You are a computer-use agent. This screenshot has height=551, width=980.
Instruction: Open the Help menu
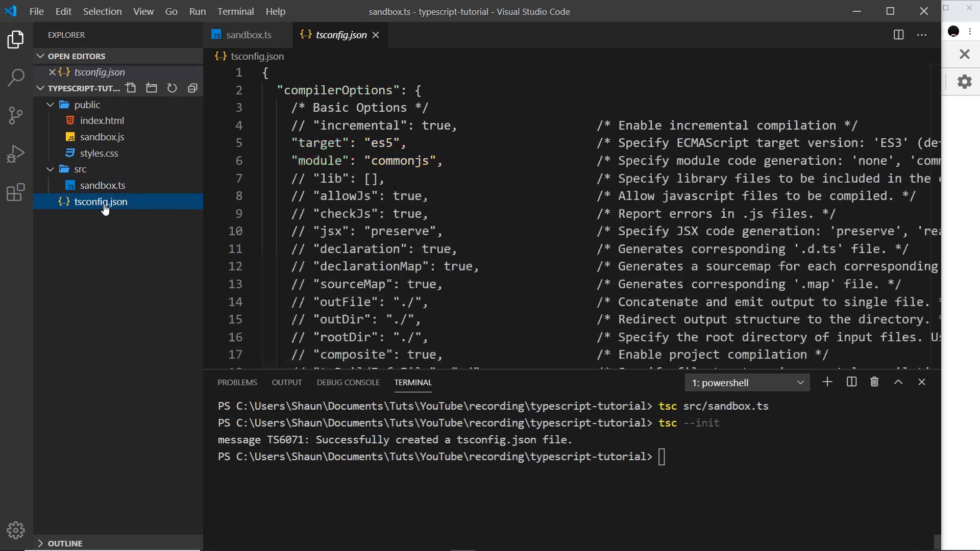[x=276, y=11]
